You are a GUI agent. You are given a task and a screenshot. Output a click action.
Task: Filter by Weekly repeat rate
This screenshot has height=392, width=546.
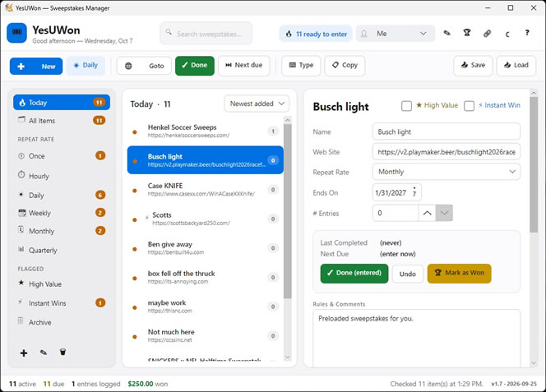pos(62,213)
